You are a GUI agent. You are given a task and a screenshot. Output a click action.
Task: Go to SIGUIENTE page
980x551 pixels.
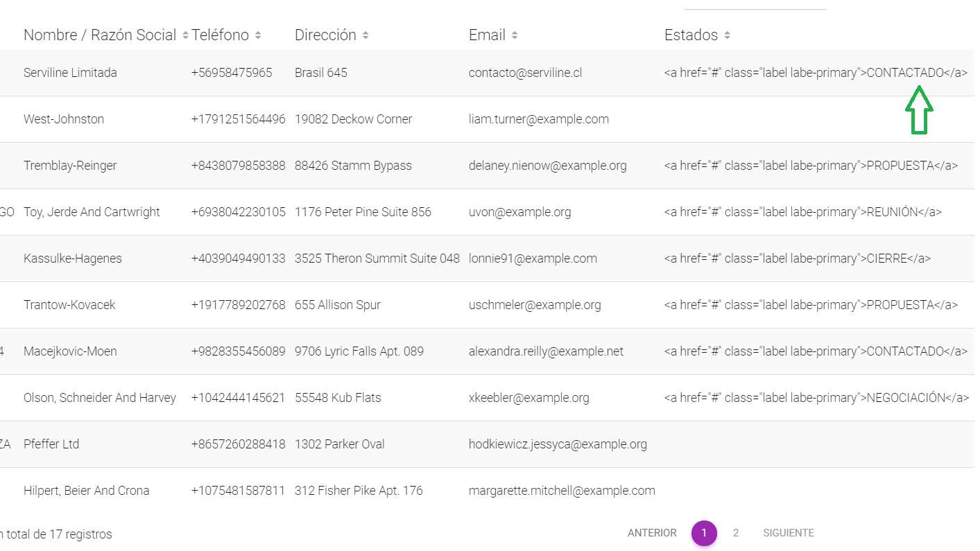click(x=789, y=533)
